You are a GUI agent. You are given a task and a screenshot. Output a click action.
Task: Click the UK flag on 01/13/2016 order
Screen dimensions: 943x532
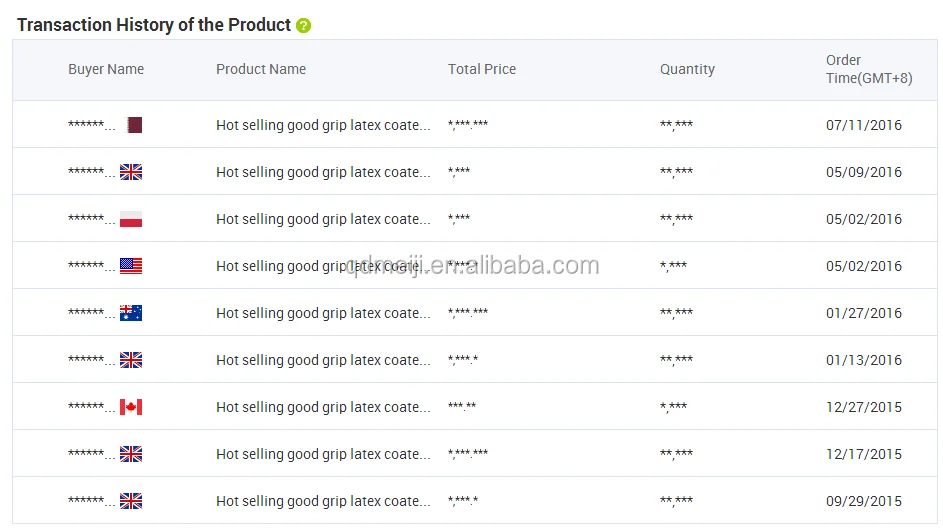131,360
